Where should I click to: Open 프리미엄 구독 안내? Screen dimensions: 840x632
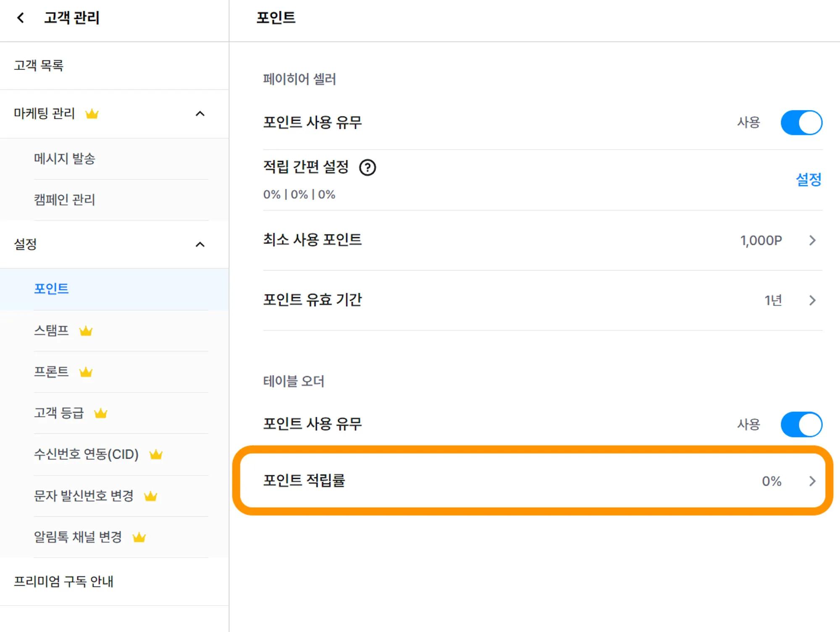(63, 582)
